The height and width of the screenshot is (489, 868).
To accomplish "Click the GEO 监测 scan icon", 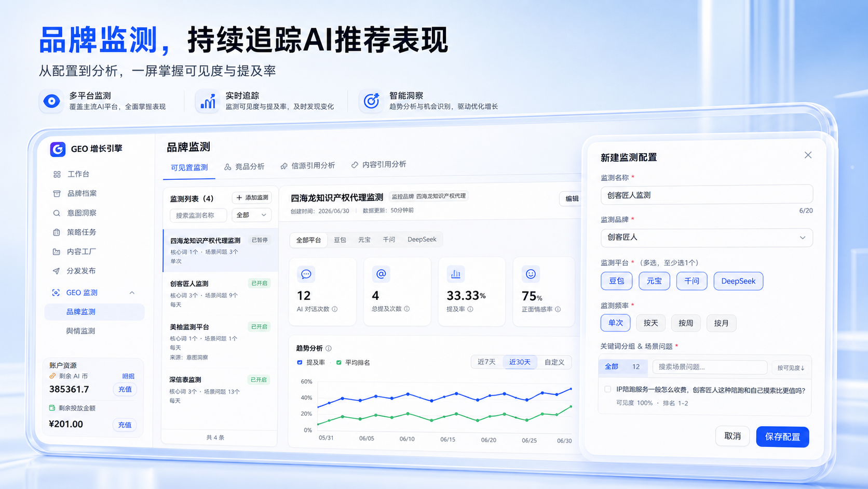I will coord(56,293).
